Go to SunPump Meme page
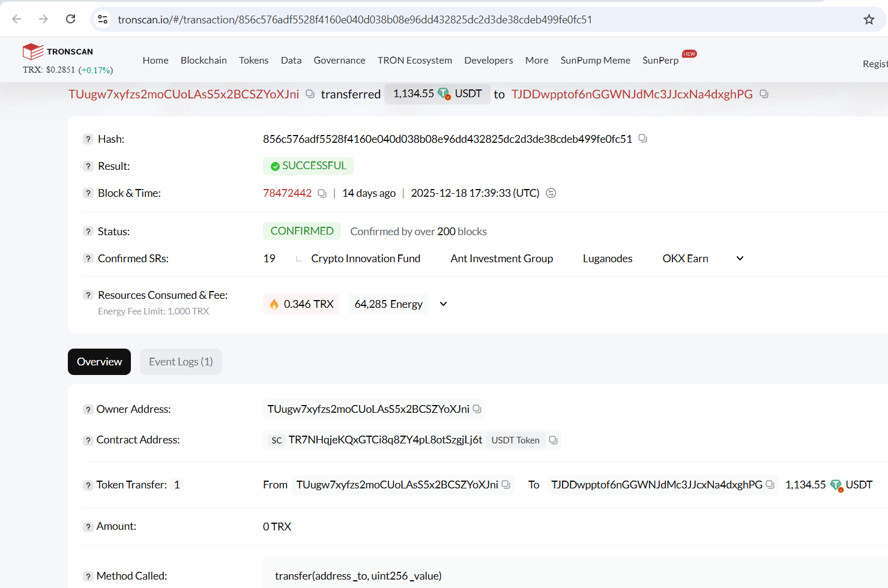The width and height of the screenshot is (888, 588). click(595, 60)
